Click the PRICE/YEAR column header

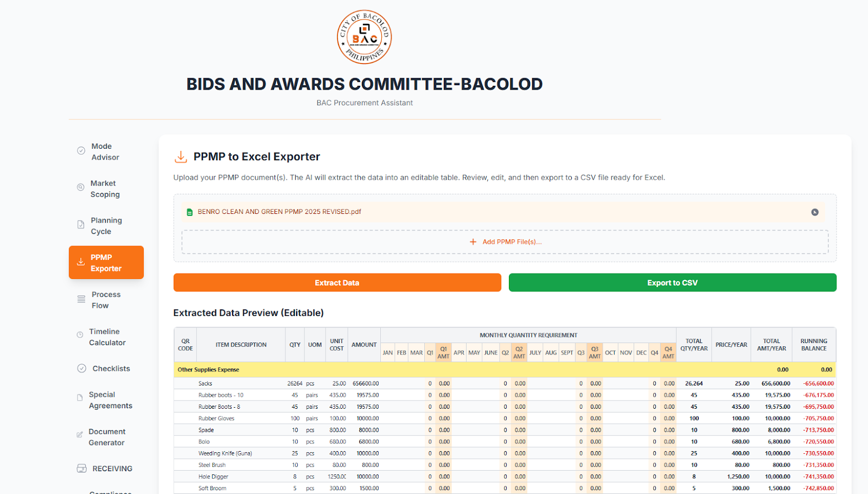tap(731, 345)
